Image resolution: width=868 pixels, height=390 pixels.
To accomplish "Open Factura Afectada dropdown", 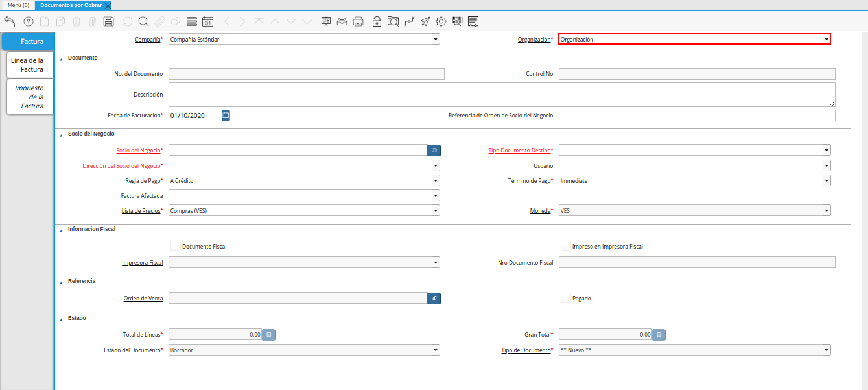I will pos(436,195).
